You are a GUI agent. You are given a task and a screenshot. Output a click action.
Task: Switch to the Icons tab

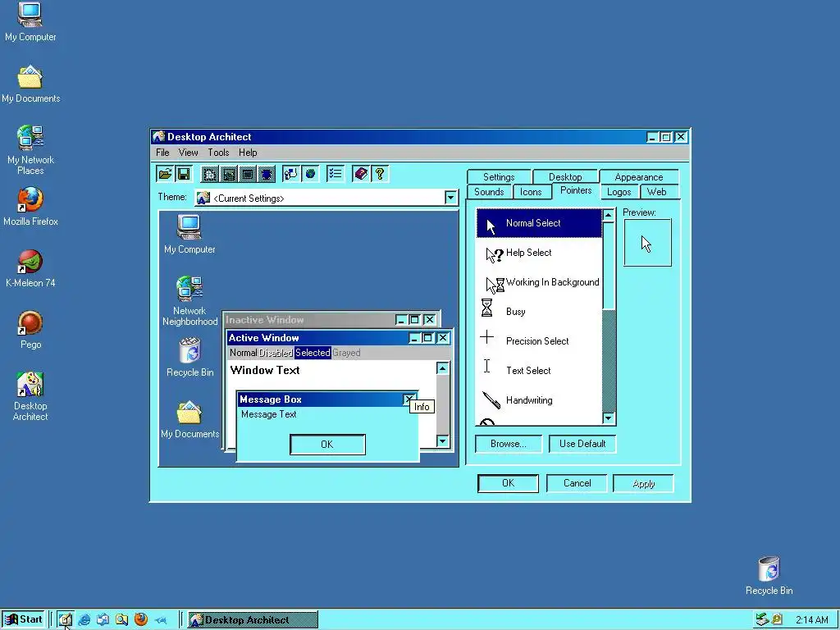coord(531,192)
